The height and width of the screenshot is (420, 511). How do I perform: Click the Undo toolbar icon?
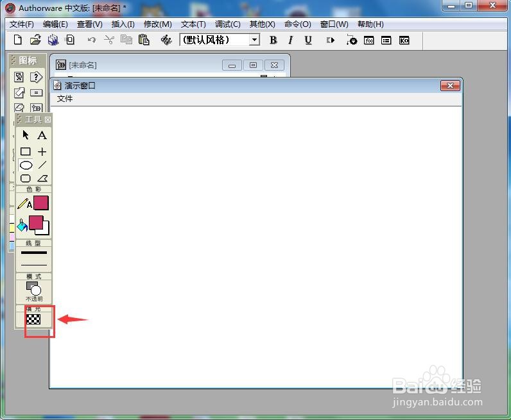[x=92, y=40]
